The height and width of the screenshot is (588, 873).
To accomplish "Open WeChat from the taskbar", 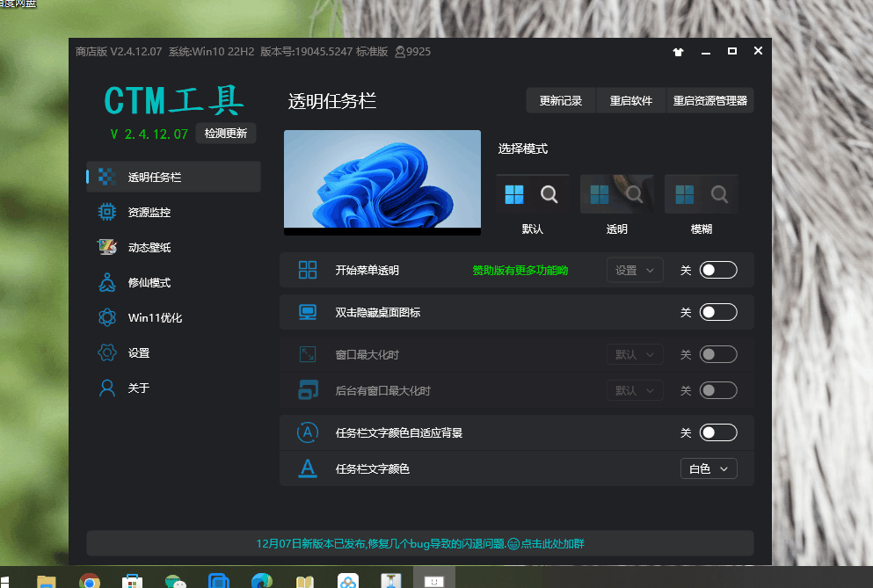I will coord(175,581).
